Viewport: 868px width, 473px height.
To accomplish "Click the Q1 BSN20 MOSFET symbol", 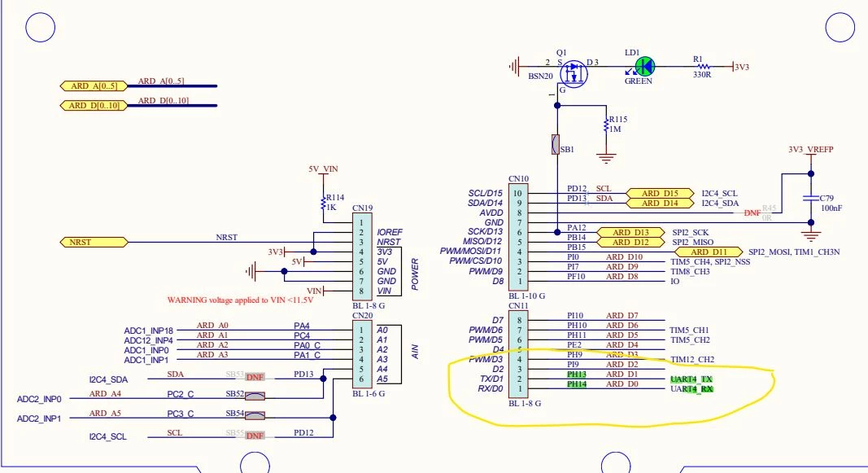I will coord(574,73).
